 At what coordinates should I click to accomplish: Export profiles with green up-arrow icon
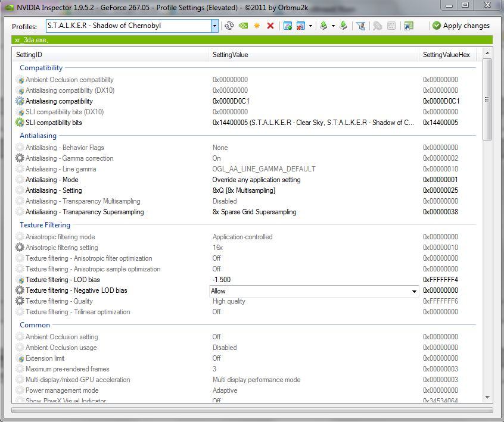click(323, 26)
